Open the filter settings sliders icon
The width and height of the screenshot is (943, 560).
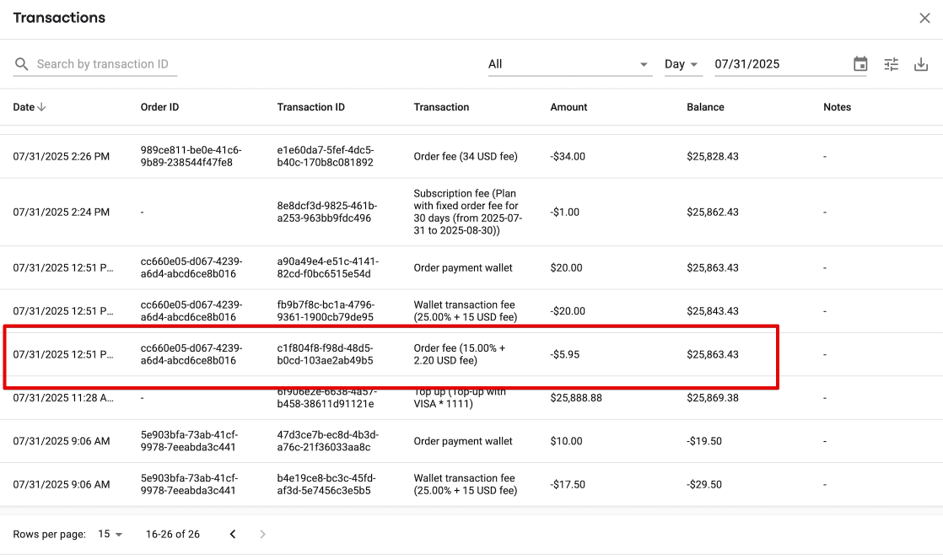(892, 64)
